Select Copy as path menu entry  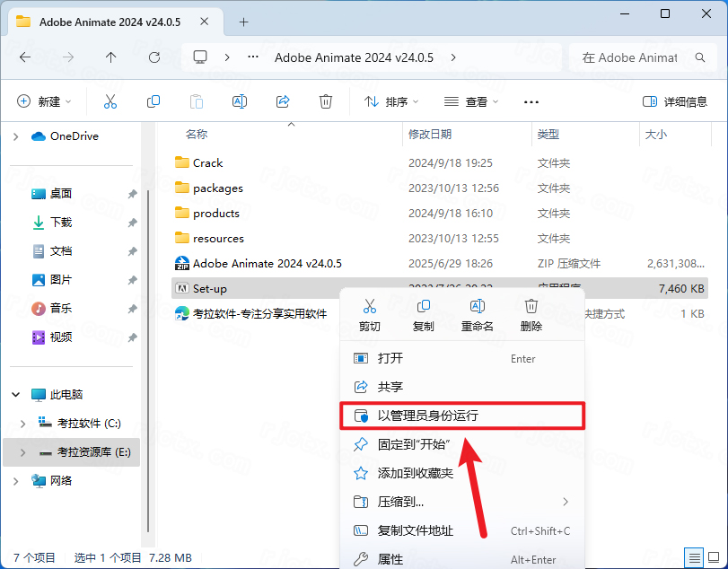click(416, 530)
